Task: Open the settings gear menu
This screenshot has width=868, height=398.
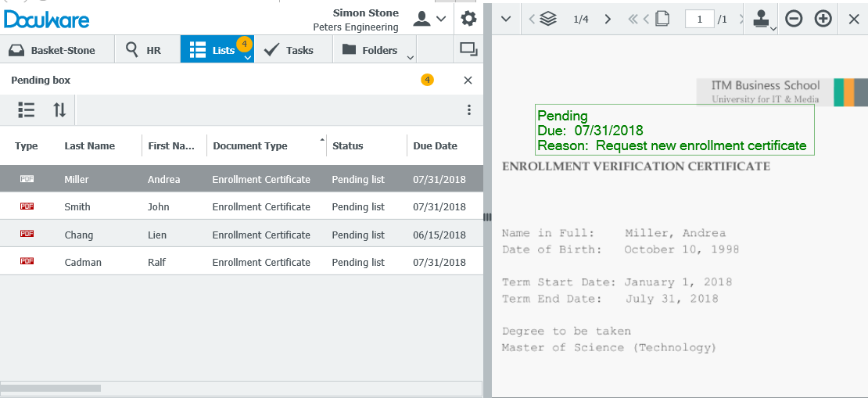Action: click(468, 19)
